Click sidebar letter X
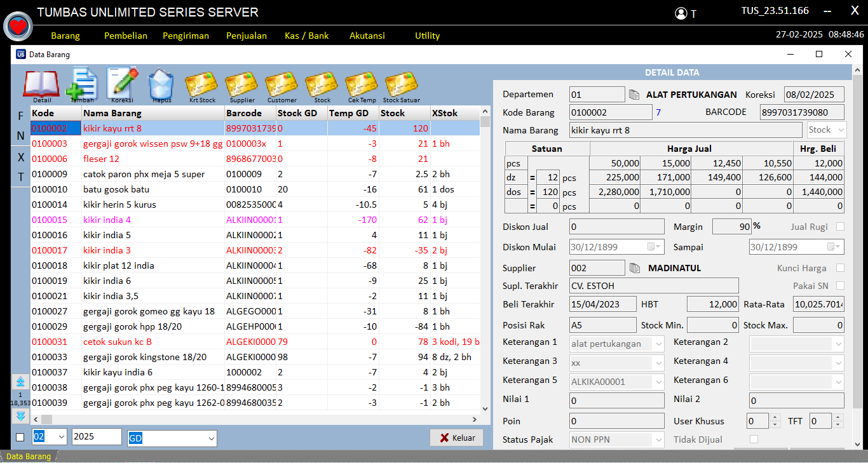This screenshot has width=868, height=463. click(x=20, y=157)
